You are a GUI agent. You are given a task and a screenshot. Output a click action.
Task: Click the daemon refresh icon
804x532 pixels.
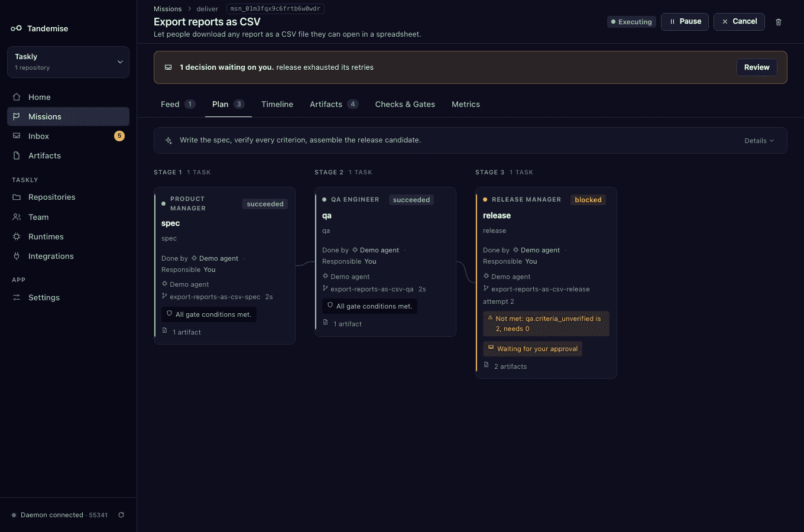tap(121, 515)
